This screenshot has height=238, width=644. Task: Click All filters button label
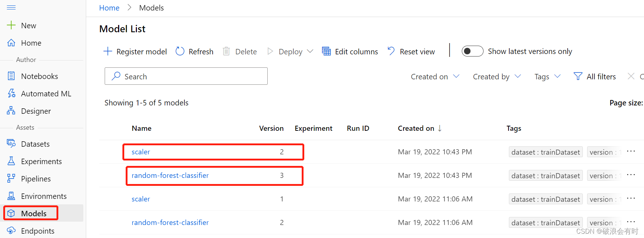pos(601,76)
